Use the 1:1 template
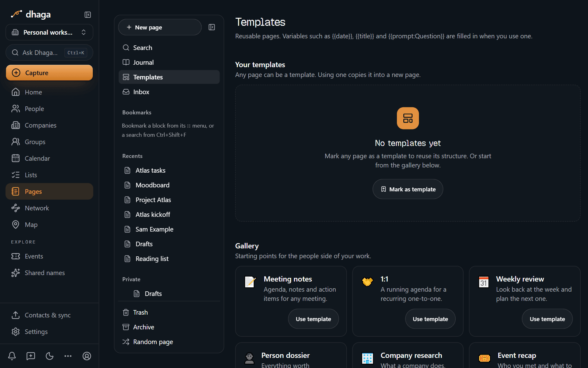This screenshot has width=588, height=368. [430, 319]
